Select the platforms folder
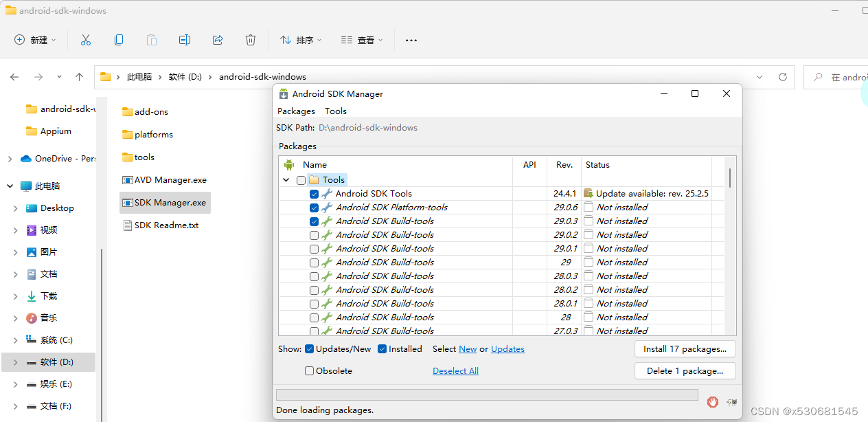Viewport: 868px width, 422px height. [147, 134]
